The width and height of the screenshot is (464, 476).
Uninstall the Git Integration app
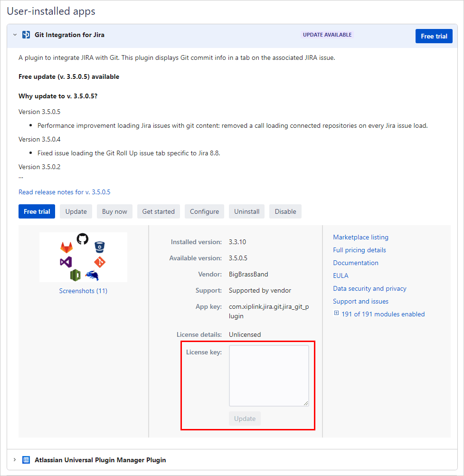pos(246,211)
